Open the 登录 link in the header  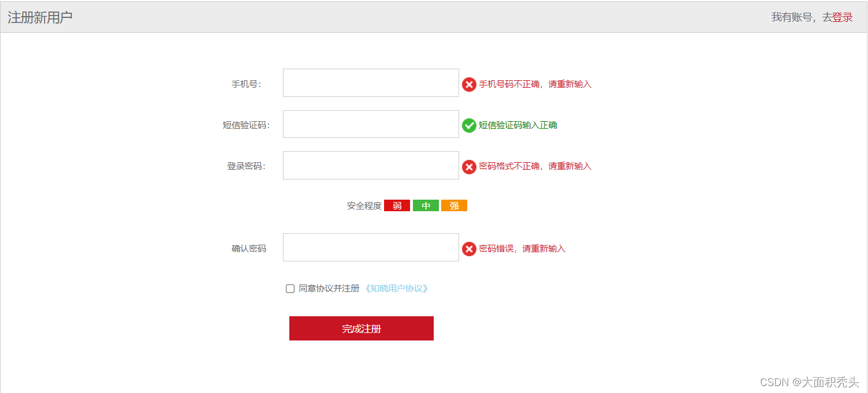[843, 17]
